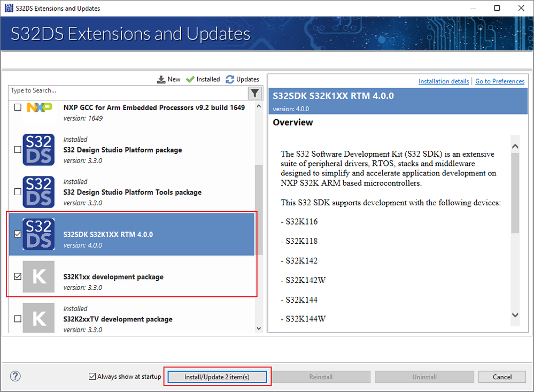Toggle the Installed filter with green check

203,80
